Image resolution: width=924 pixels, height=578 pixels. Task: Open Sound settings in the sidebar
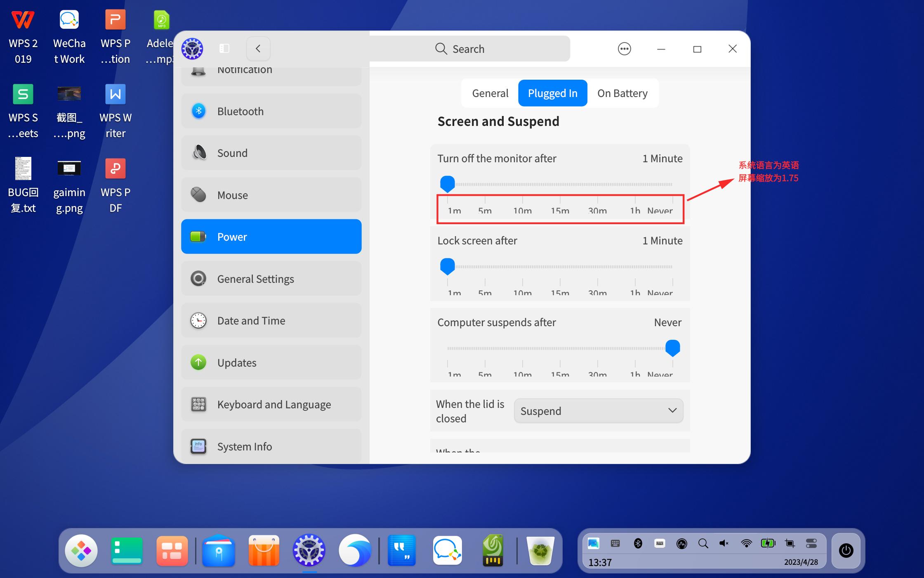[271, 153]
